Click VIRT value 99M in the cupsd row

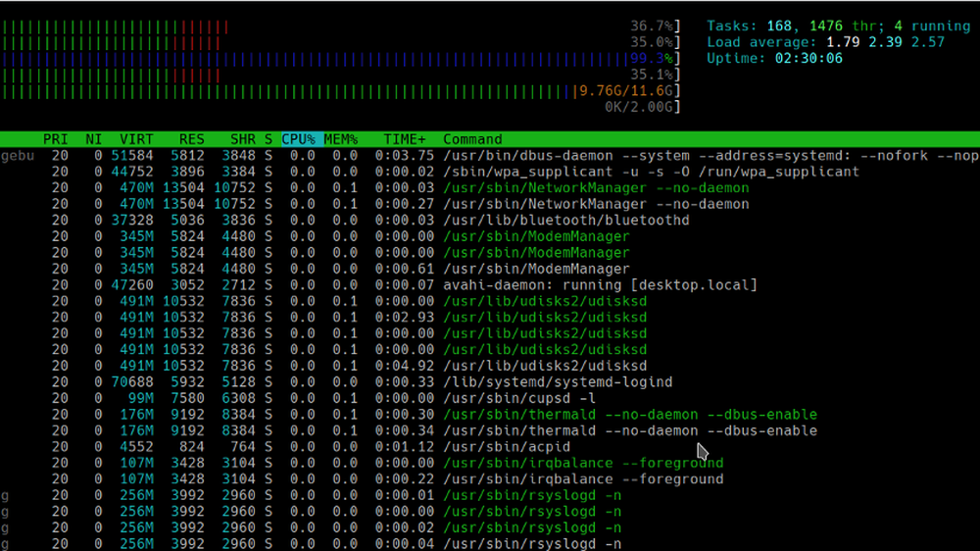pos(140,398)
